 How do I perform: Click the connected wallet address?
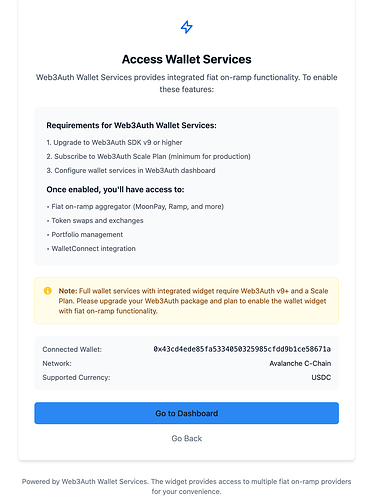click(242, 349)
